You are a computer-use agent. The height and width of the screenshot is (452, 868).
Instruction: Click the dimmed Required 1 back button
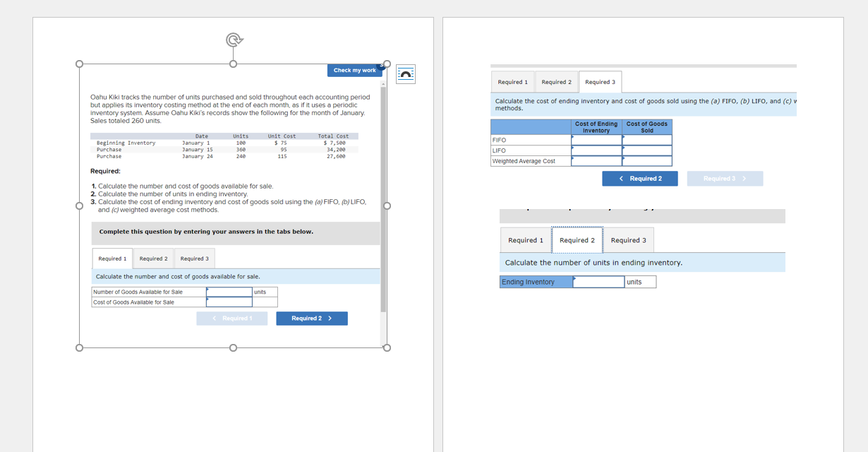coord(232,319)
